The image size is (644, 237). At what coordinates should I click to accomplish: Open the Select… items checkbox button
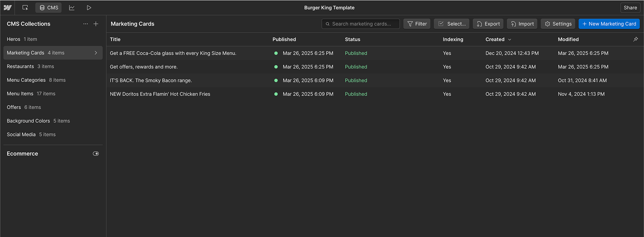point(451,24)
